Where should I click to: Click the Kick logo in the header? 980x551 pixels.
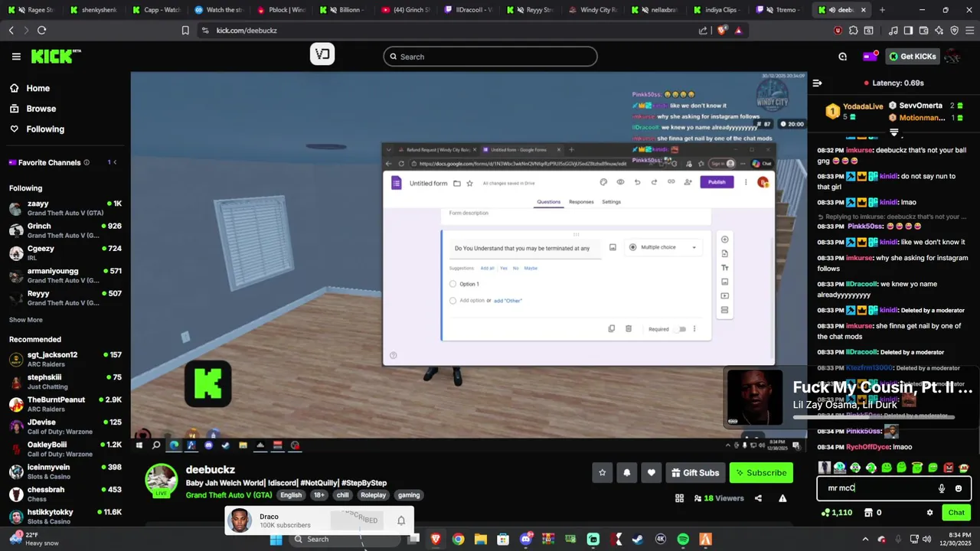click(56, 56)
